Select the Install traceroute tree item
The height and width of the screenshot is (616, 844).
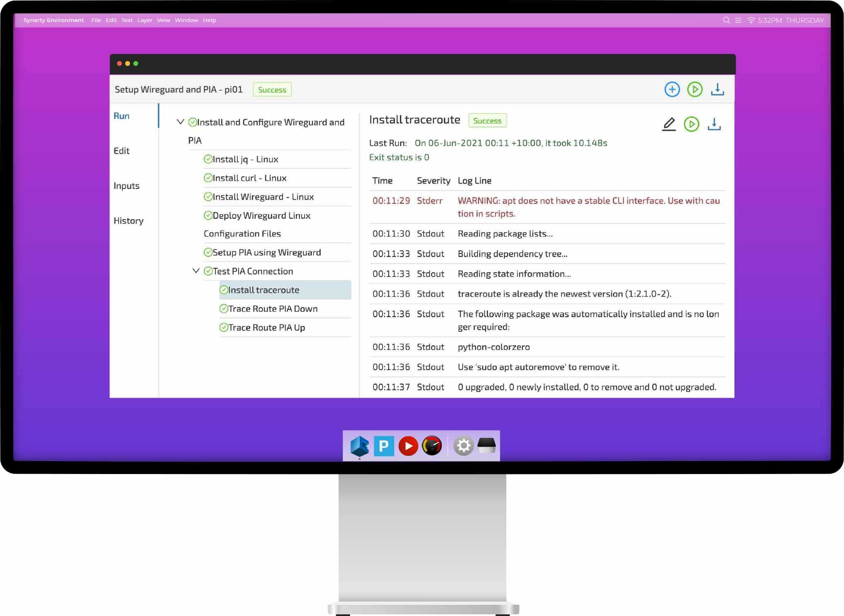coord(264,290)
